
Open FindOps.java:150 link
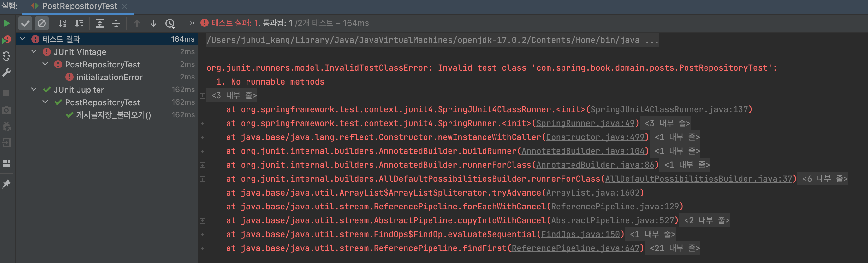coord(580,234)
